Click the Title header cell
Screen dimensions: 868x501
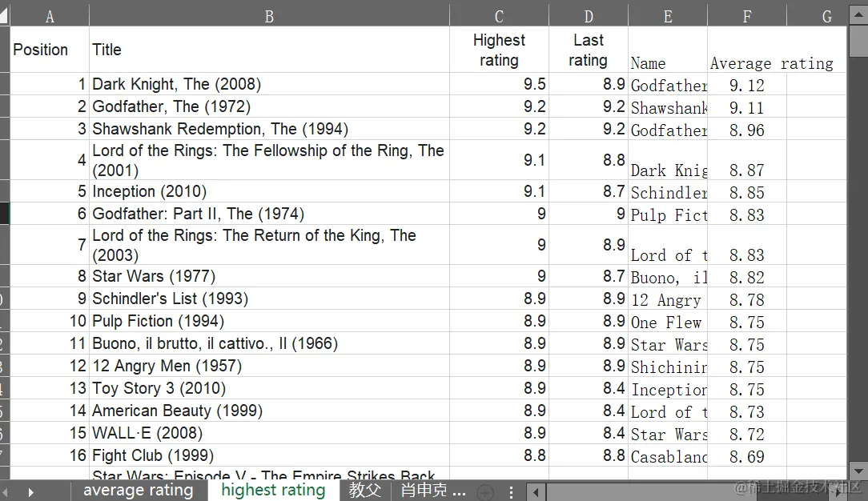click(x=269, y=50)
